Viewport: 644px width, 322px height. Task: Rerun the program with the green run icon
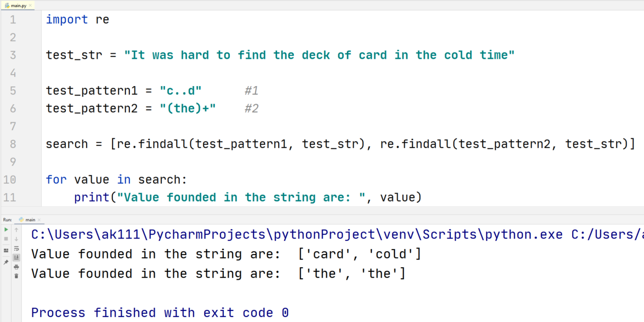(6, 229)
